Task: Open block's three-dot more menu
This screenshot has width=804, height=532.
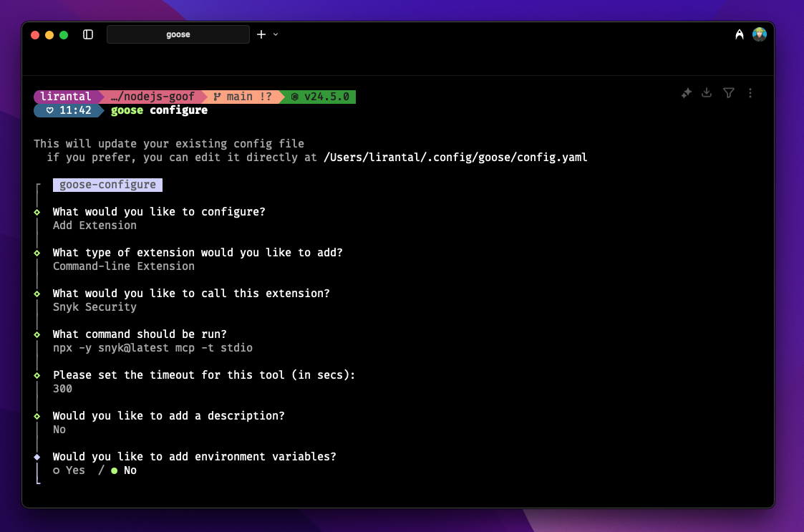Action: click(x=750, y=93)
